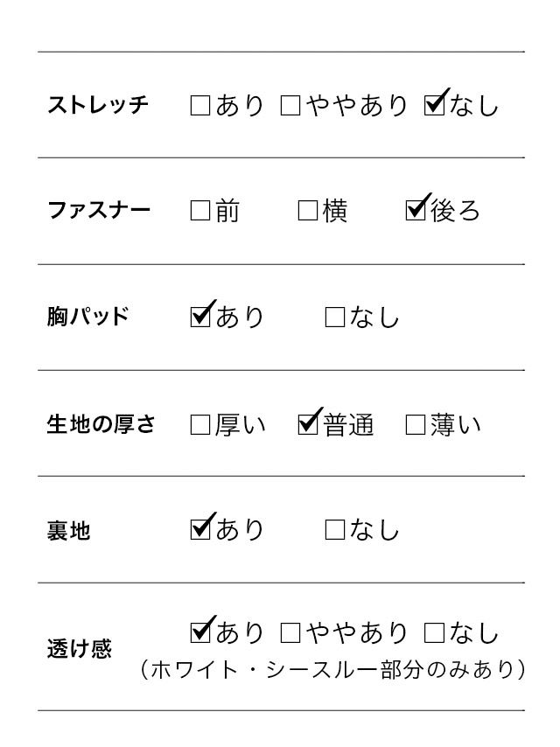Check 胸パッド なし checkbox
This screenshot has height=747, width=560.
coord(334,318)
